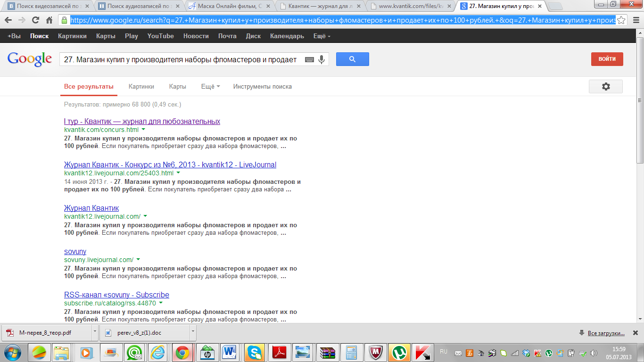
Task: Open Mail.Ru Agent on the taskbar
Action: coord(134,352)
